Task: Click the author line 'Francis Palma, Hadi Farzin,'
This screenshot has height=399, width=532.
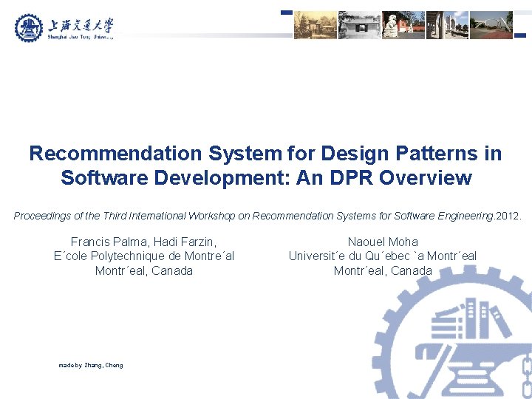Action: [x=144, y=242]
